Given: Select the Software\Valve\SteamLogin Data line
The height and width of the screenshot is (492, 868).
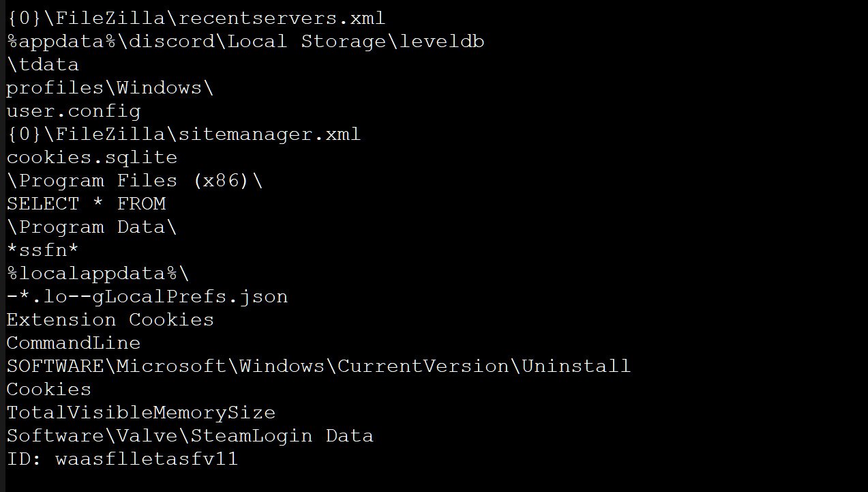Looking at the screenshot, I should (x=190, y=436).
